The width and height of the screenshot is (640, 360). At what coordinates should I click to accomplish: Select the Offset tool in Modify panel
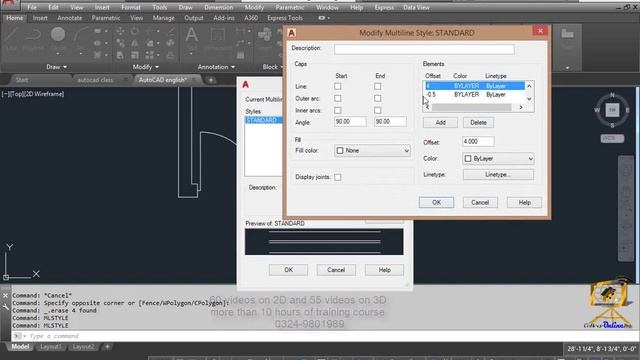click(x=171, y=55)
